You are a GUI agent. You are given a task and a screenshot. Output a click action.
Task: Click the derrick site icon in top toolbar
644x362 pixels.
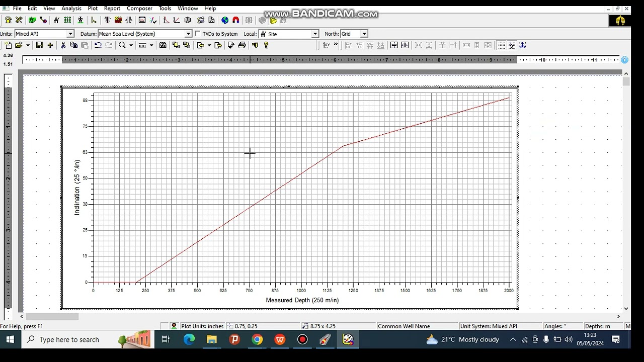tap(56, 20)
